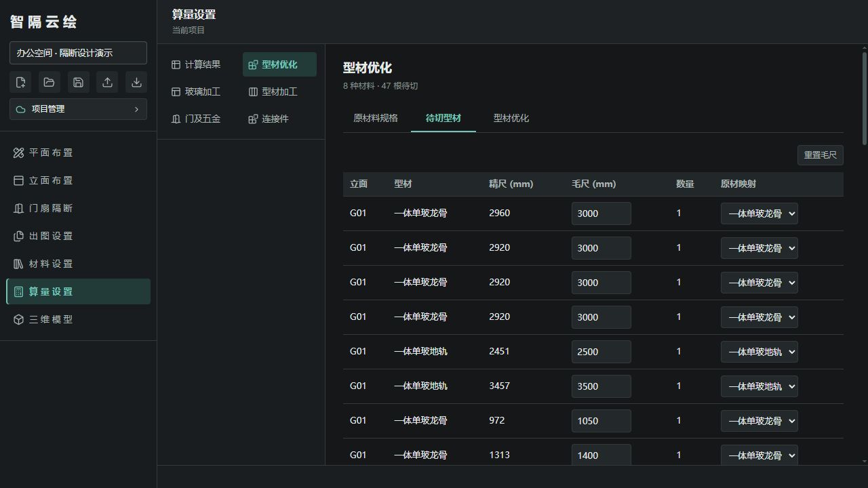Click the download icon in sidebar
Screen dimensions: 868x488
point(136,82)
